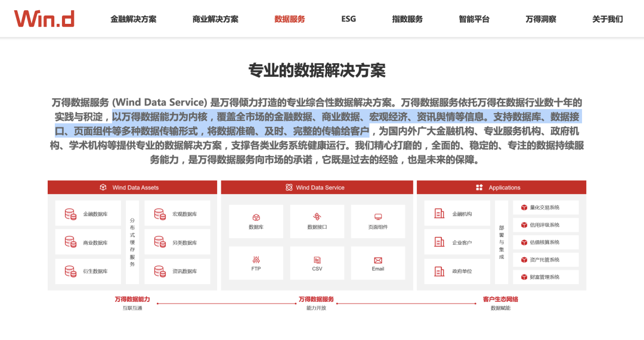Click the Applications header grid icon
644x340 pixels.
(479, 188)
